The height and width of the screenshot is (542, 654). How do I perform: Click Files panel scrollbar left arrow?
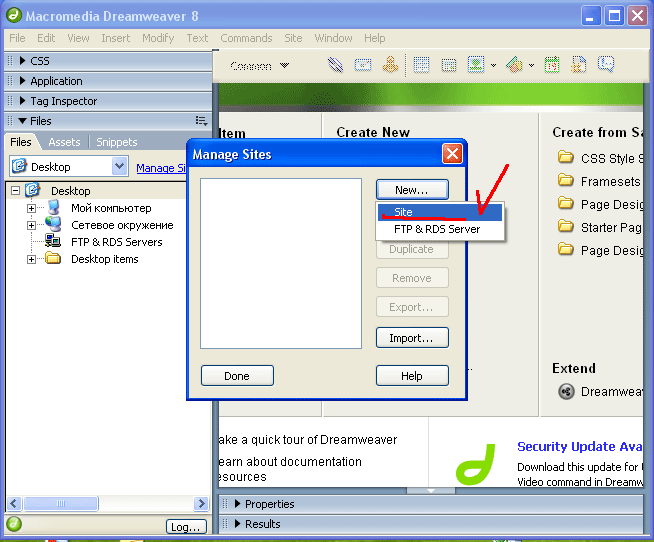14,503
